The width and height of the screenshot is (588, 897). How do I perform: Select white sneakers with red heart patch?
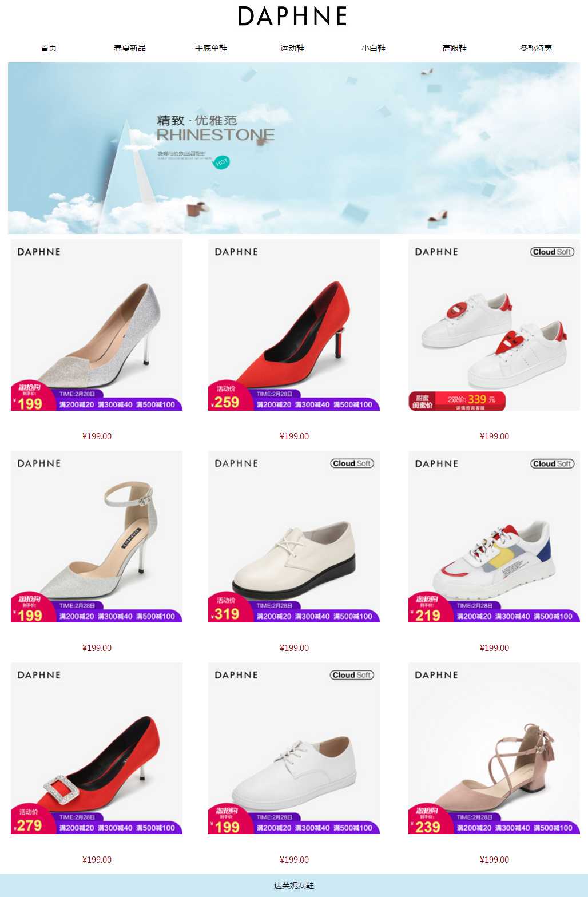click(x=494, y=325)
